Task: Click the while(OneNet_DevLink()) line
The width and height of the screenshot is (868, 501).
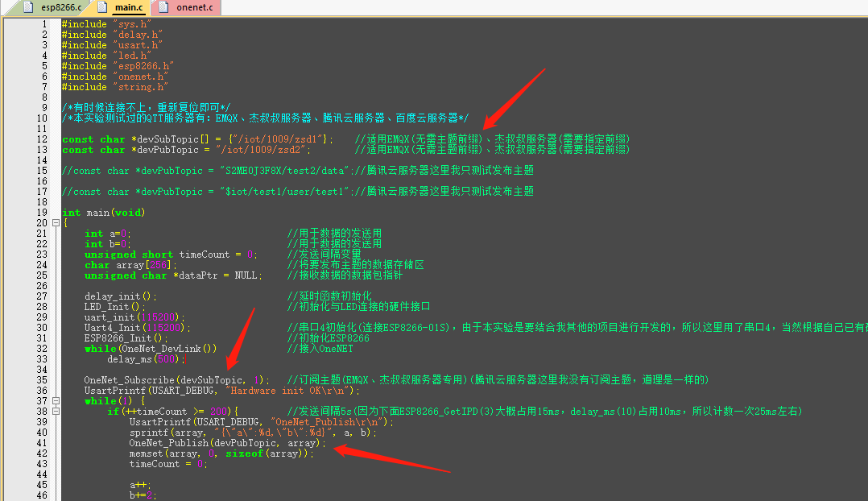Action: click(151, 349)
